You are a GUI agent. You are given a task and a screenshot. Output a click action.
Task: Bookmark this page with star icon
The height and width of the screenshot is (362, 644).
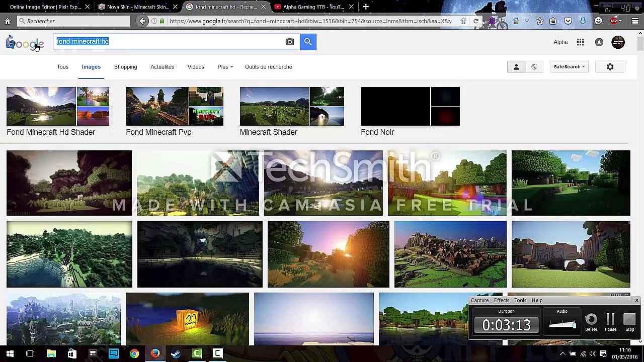click(x=539, y=21)
